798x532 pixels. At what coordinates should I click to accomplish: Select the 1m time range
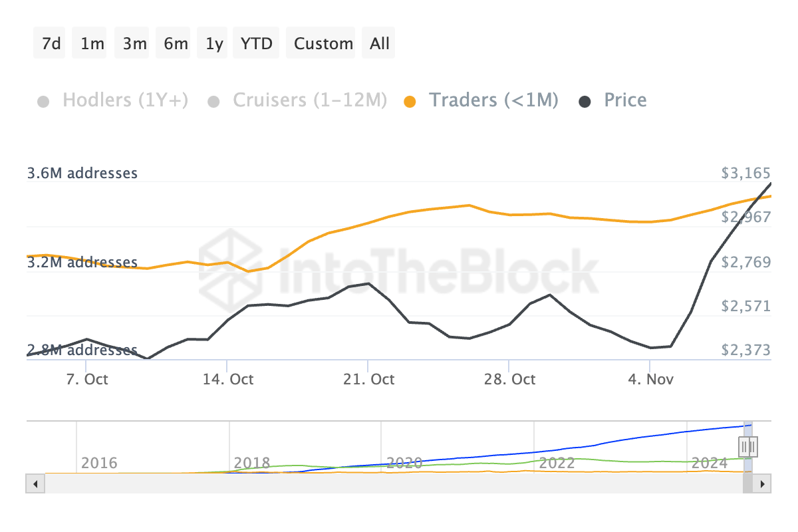point(92,44)
